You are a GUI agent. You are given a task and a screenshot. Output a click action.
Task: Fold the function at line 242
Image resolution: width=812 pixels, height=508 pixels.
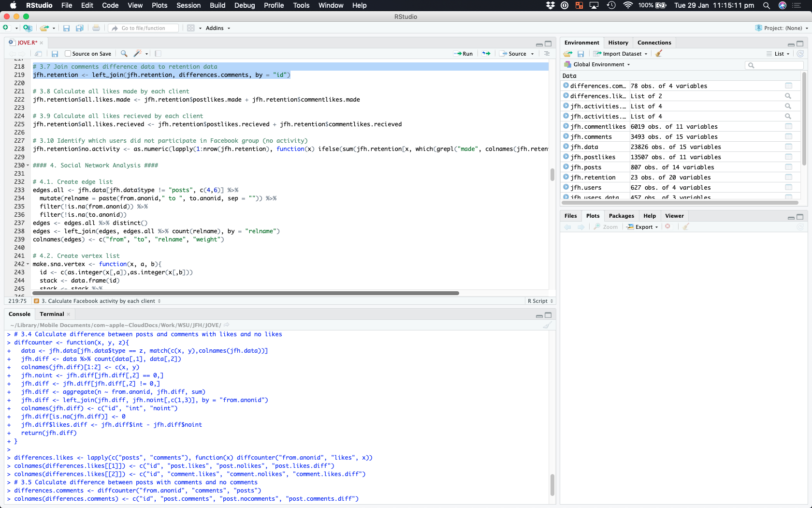pos(28,264)
